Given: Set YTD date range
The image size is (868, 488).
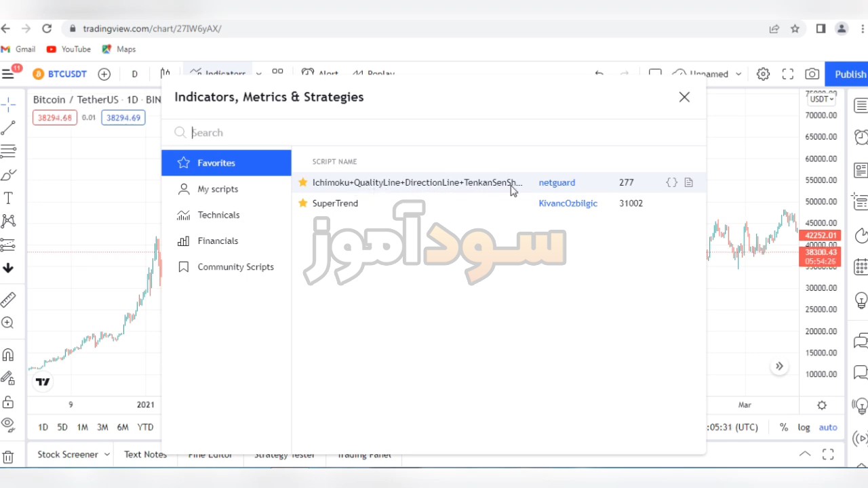Looking at the screenshot, I should (145, 427).
